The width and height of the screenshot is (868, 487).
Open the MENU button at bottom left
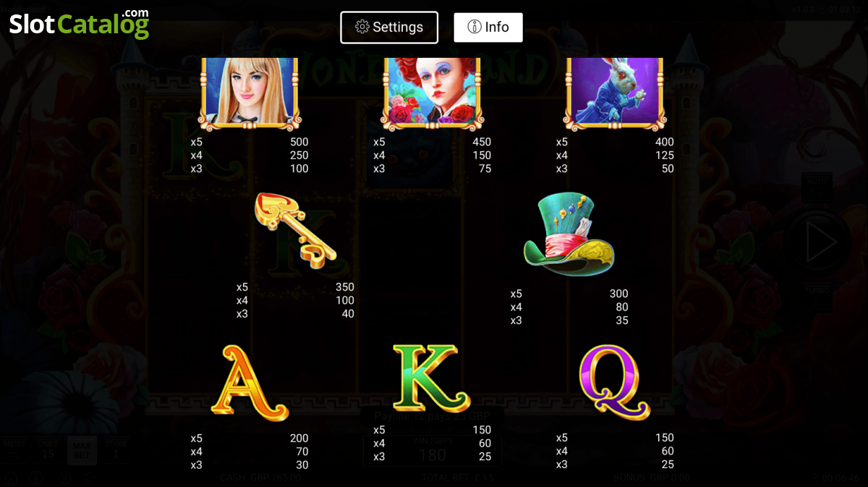(14, 450)
